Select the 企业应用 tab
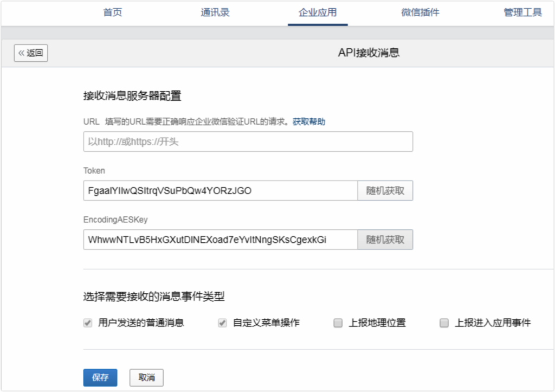 click(318, 12)
